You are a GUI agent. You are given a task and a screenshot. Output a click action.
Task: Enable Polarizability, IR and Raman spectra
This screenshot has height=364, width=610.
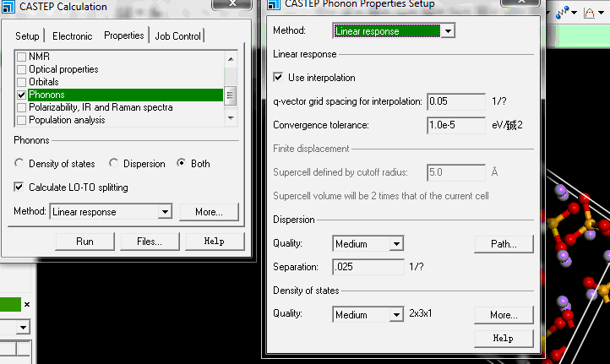[22, 108]
